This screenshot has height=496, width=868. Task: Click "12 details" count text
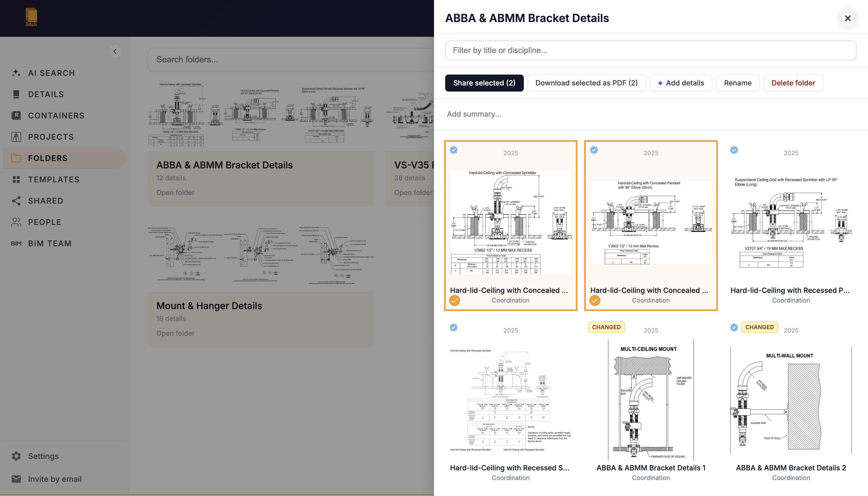click(x=171, y=178)
